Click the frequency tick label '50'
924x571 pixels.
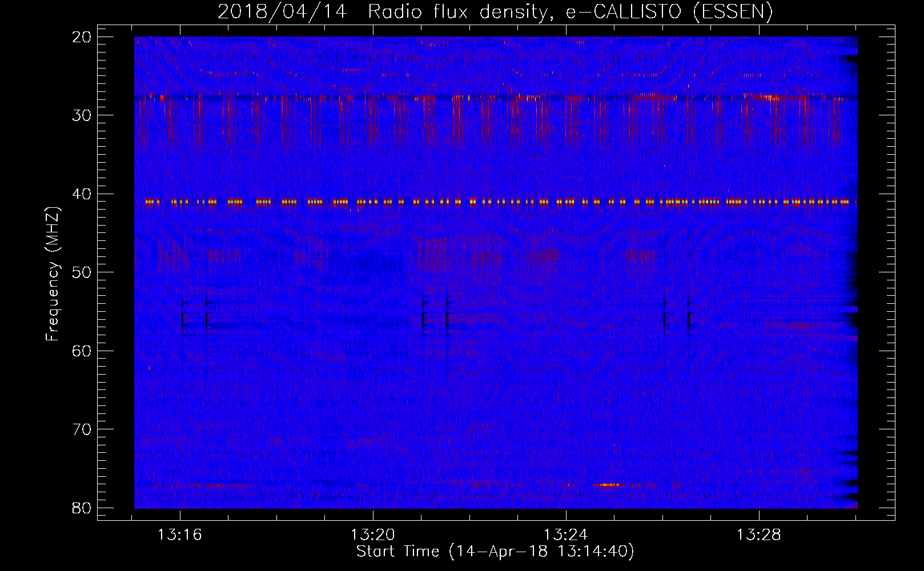click(82, 272)
